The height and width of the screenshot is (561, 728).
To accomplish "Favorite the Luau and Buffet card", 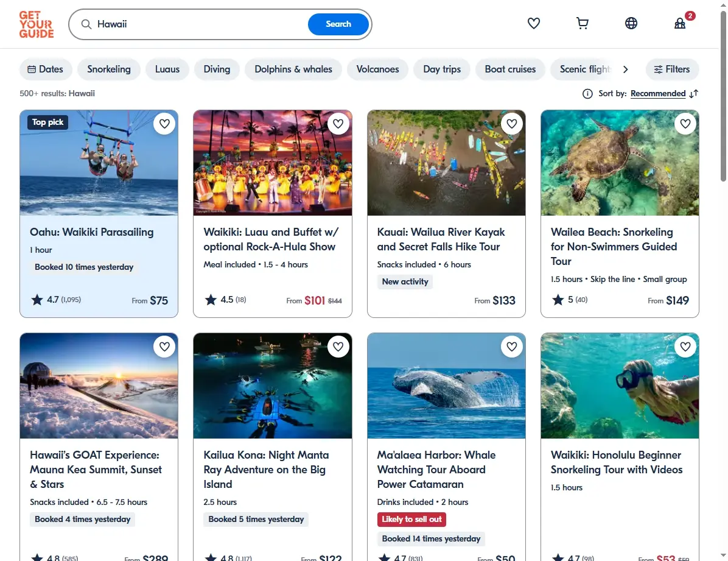I will pos(338,124).
